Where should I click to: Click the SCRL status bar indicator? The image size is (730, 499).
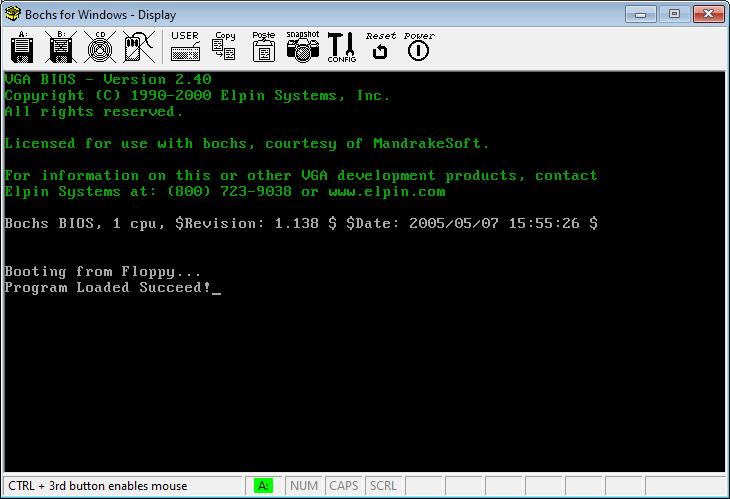pos(384,486)
